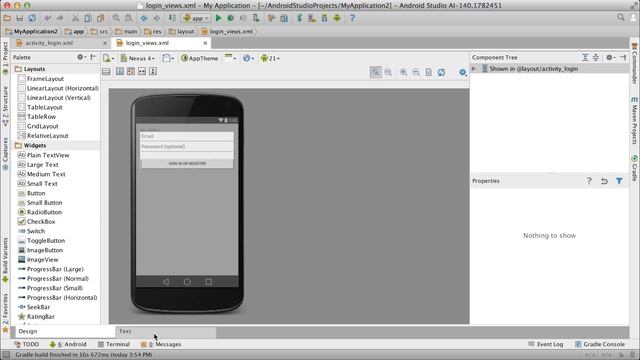Click the Save All disk icon
The width and height of the screenshot is (640, 360).
pos(20,18)
